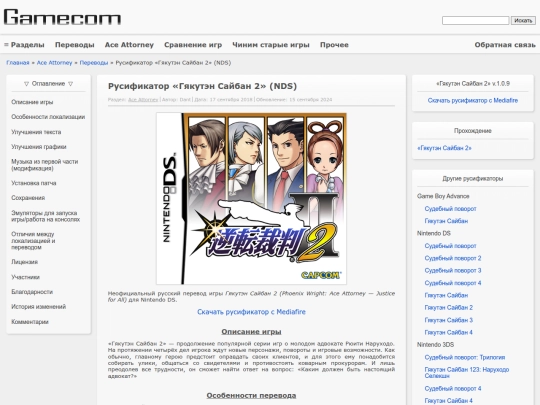This screenshot has height=405, width=540.
Task: Jump to Улучшения графики section
Action: [x=39, y=147]
